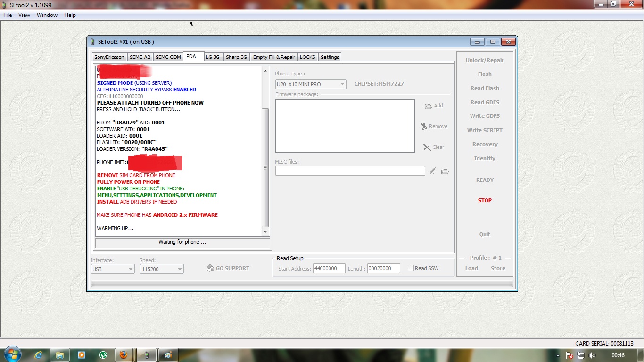Click the Clear firmware list button

pos(434,147)
